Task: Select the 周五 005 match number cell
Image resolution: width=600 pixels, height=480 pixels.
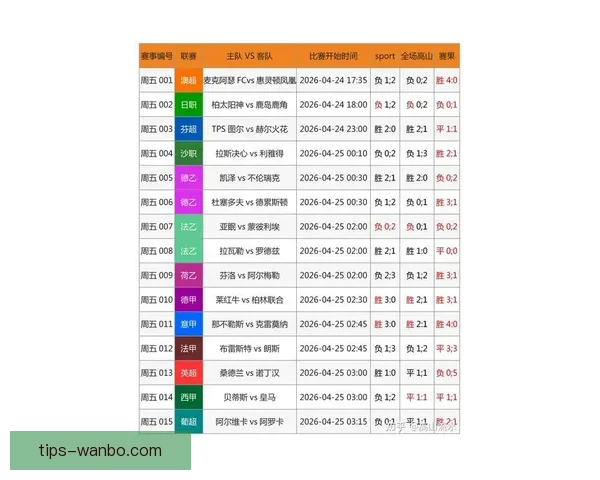Action: coord(157,178)
